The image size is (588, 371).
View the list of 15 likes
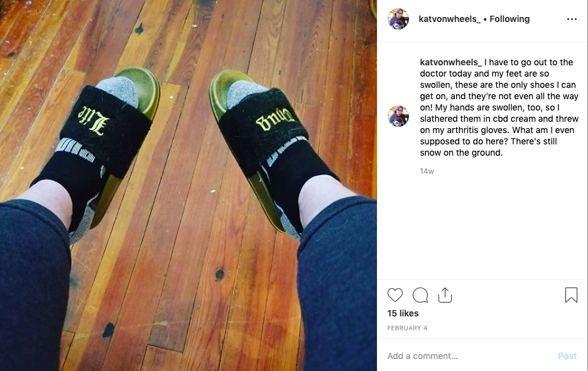click(403, 313)
